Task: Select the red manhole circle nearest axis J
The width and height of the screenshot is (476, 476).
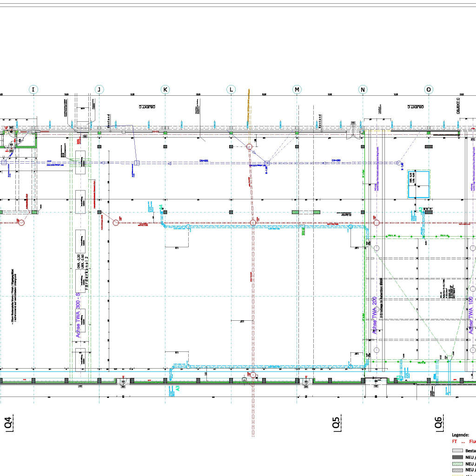Action: tap(116, 223)
